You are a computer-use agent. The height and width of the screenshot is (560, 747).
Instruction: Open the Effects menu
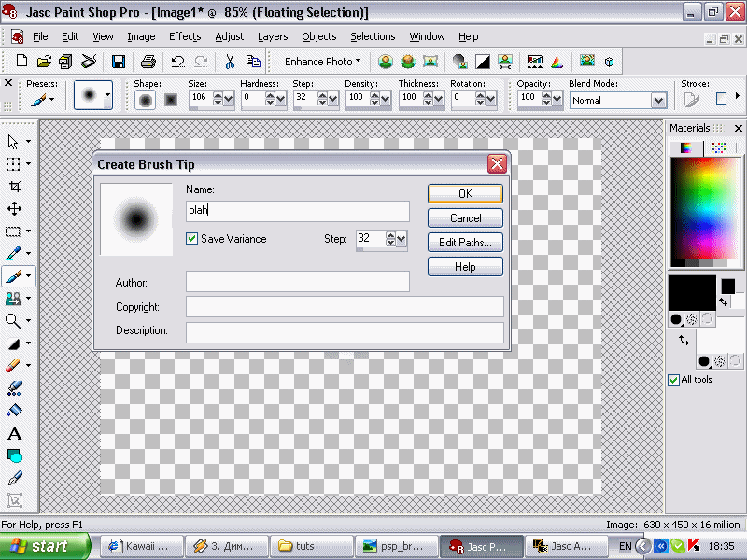point(185,36)
